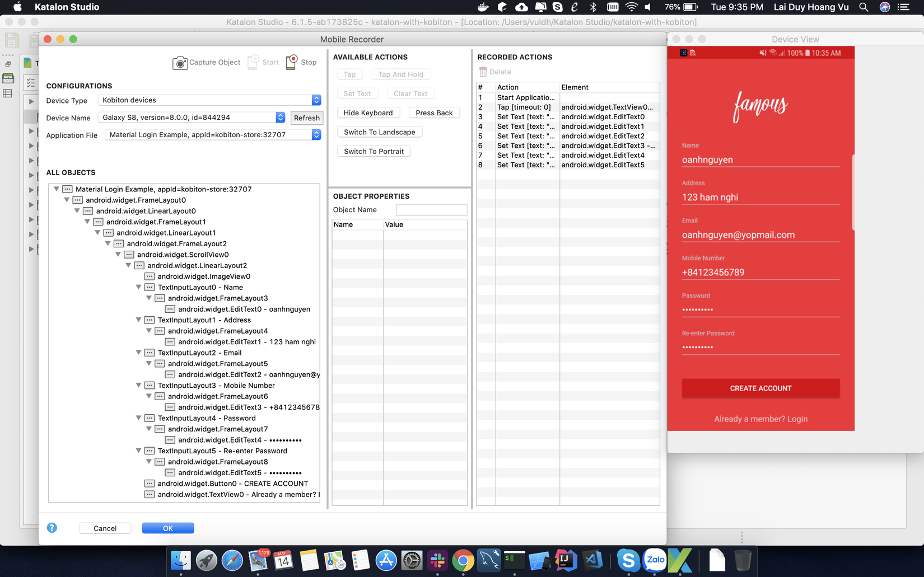Collapse the TextInputLayout2 - Email node
Viewport: 924px width, 577px height.
click(139, 353)
